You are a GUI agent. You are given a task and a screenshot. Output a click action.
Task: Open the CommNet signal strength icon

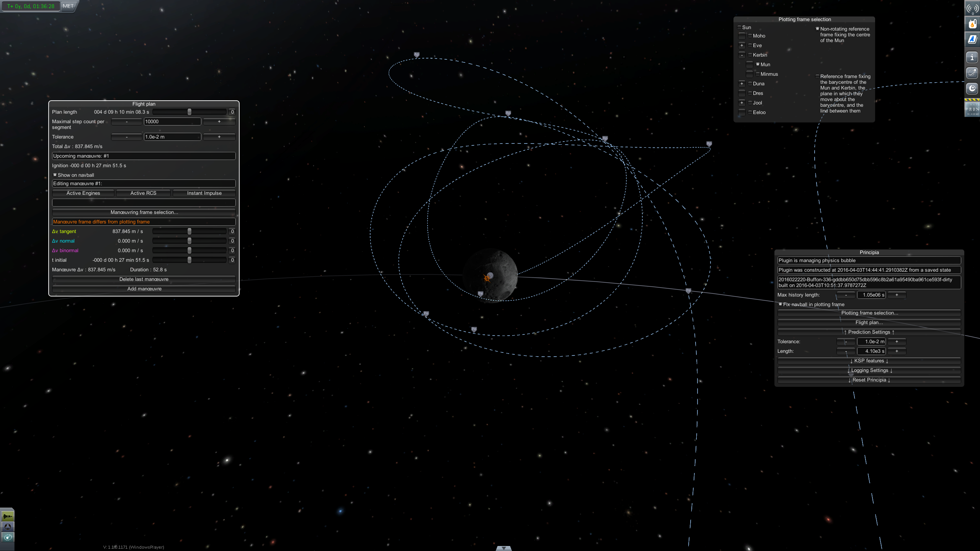(x=972, y=8)
